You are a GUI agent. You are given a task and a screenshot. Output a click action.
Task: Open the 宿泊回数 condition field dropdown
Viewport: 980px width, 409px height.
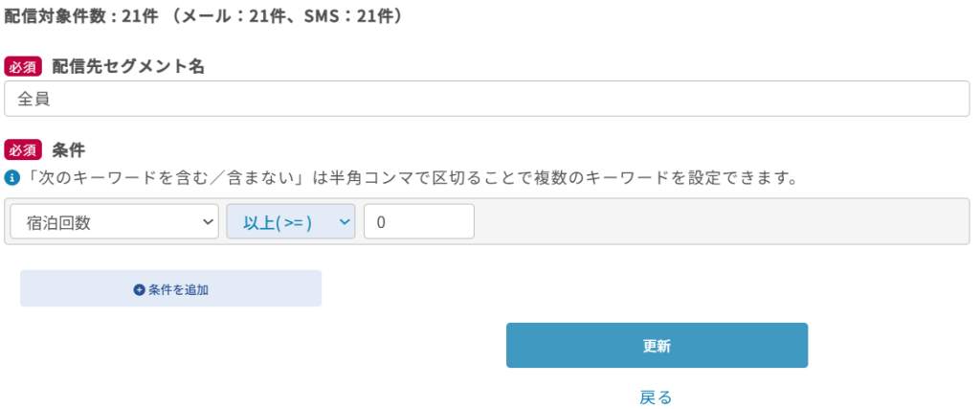pos(114,222)
